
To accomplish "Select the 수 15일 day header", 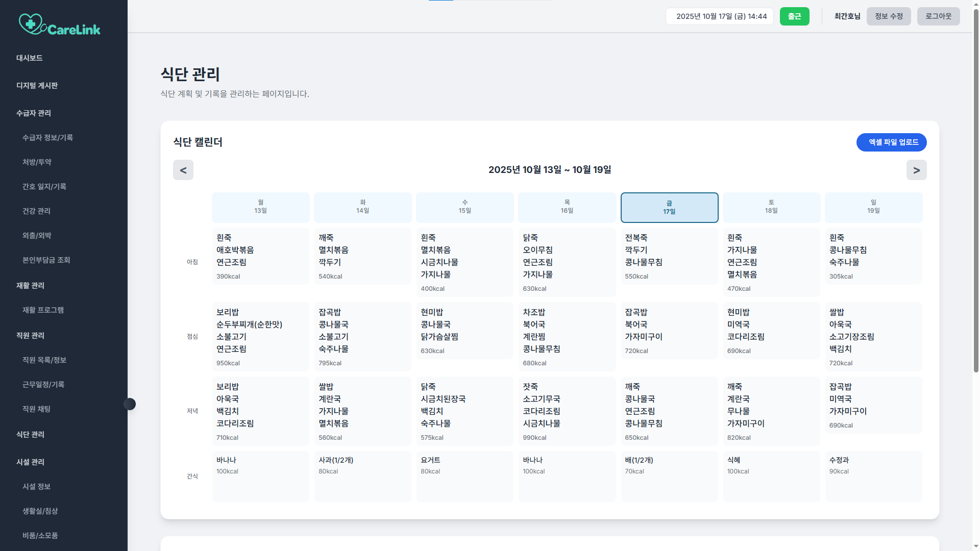I will point(464,207).
